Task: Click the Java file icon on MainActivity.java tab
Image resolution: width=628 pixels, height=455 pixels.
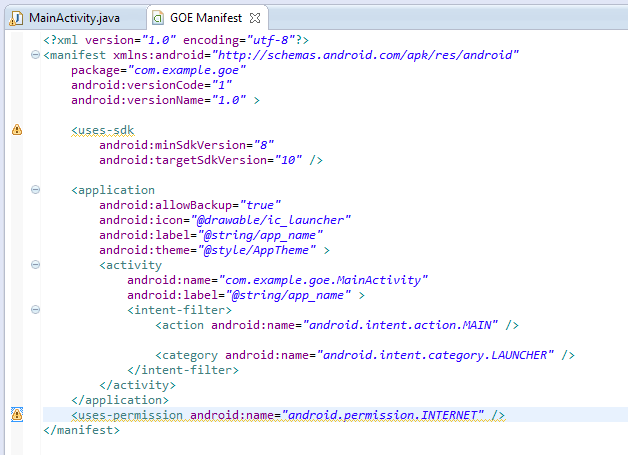Action: click(x=16, y=18)
